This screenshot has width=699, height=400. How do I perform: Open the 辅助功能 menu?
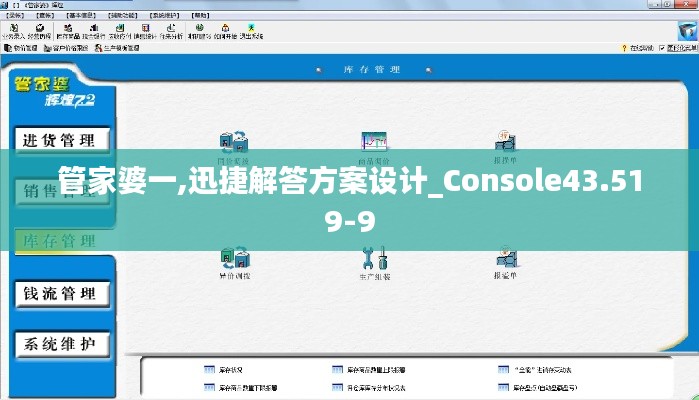(x=122, y=15)
